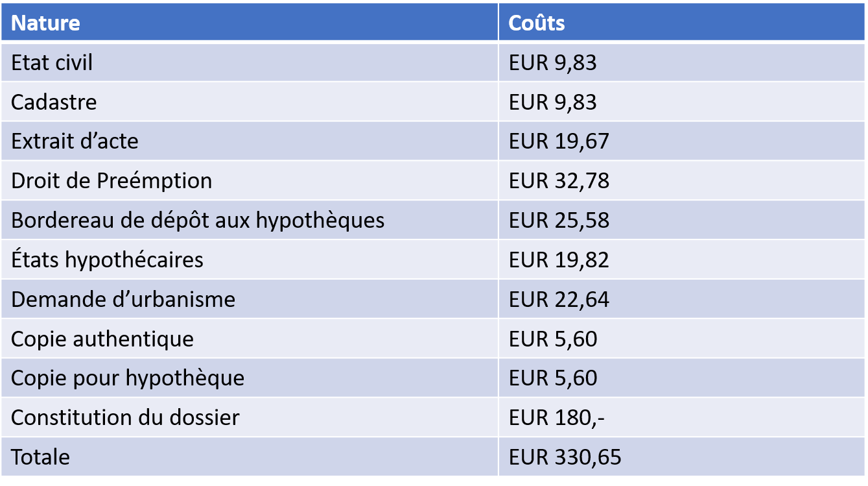Click the Coûts column header
Screen dimensions: 868x486
tap(682, 23)
